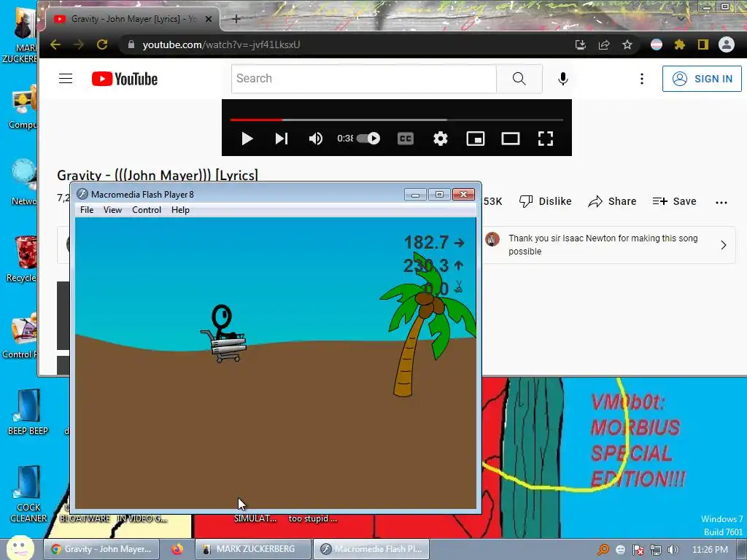Expand the comments teaser chevron
The image size is (747, 560).
(x=723, y=245)
